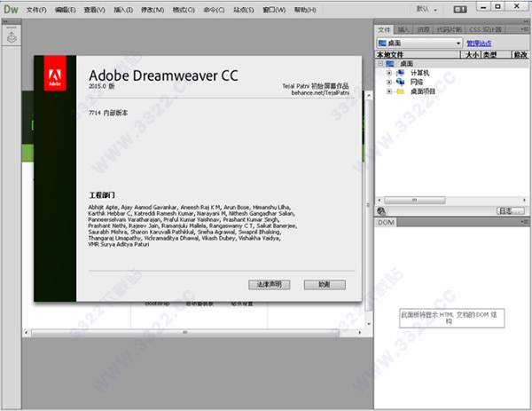This screenshot has width=532, height=411.
Task: Sort by the 本地文件 column header
Action: pos(418,54)
